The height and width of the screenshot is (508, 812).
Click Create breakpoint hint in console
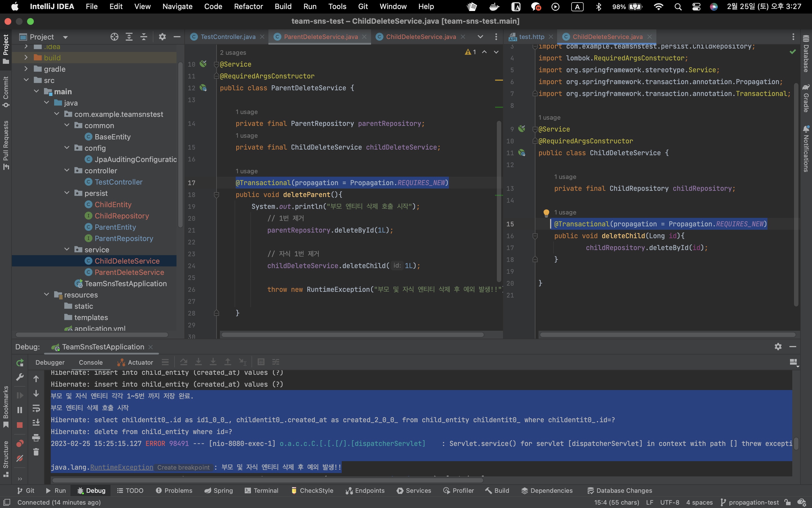(x=183, y=467)
